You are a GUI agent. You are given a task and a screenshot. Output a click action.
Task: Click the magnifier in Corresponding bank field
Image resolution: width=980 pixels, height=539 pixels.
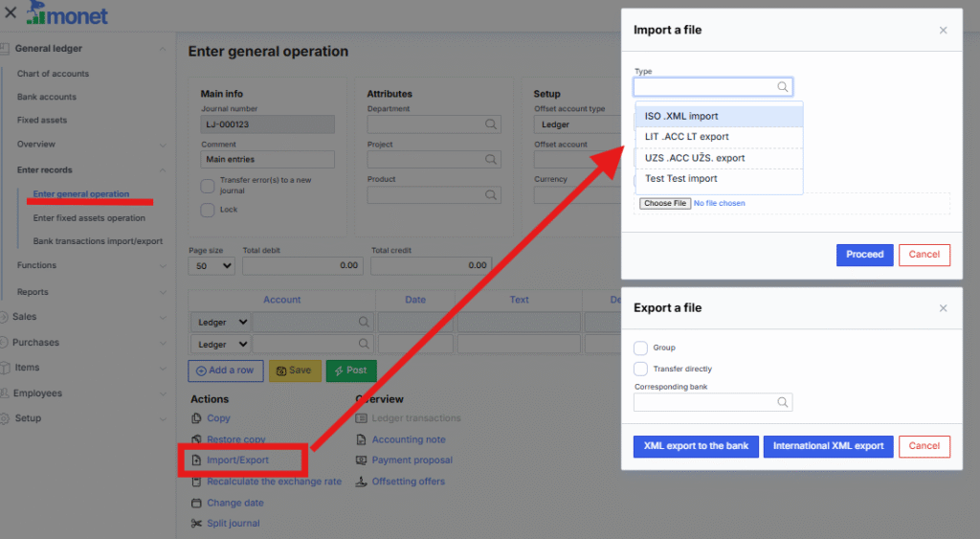(782, 403)
